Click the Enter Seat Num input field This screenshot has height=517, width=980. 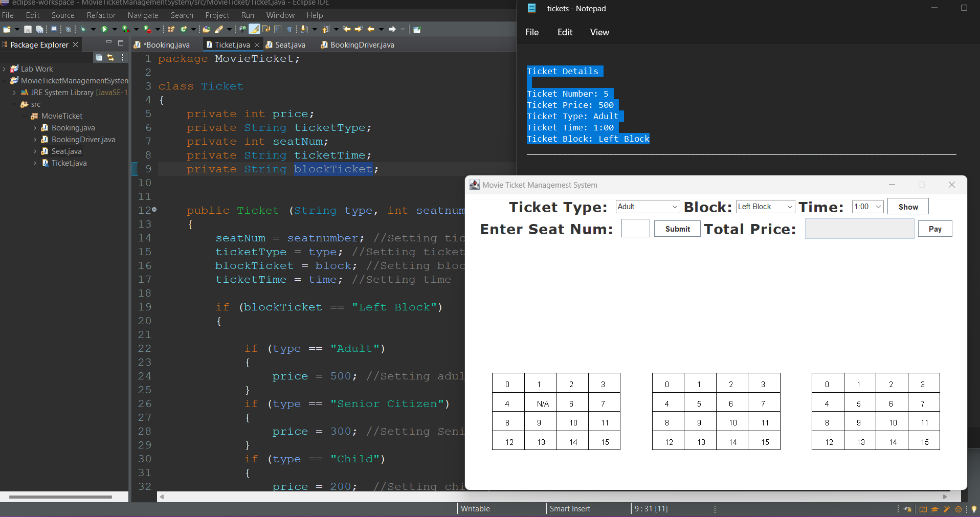click(635, 228)
